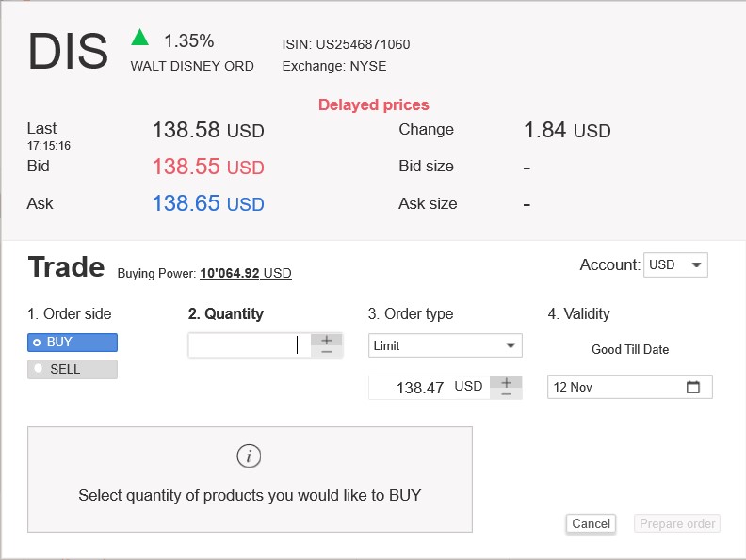Select the SELL order side radio
Screen dimensions: 746x560
(73, 369)
